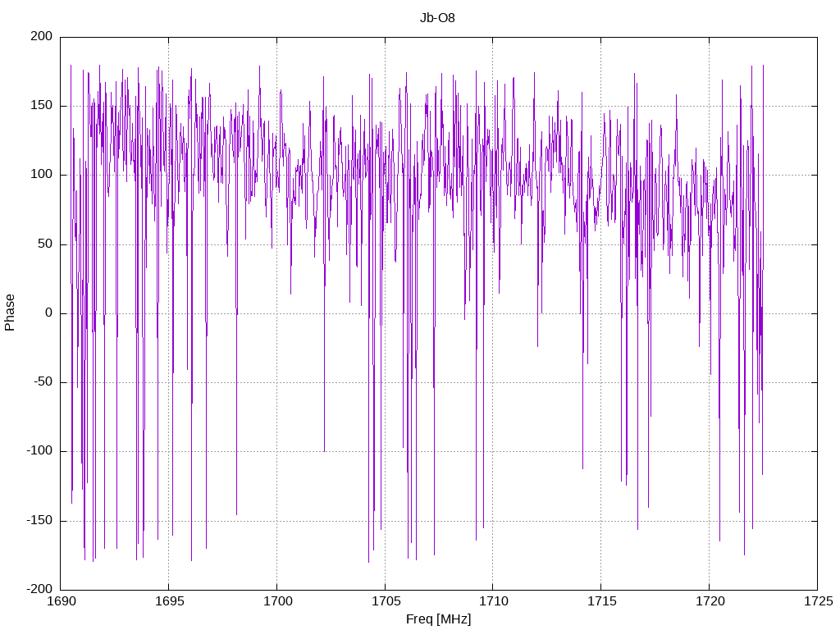The width and height of the screenshot is (840, 630).
Task: Click Y-axis tick label 150
Action: 42,106
